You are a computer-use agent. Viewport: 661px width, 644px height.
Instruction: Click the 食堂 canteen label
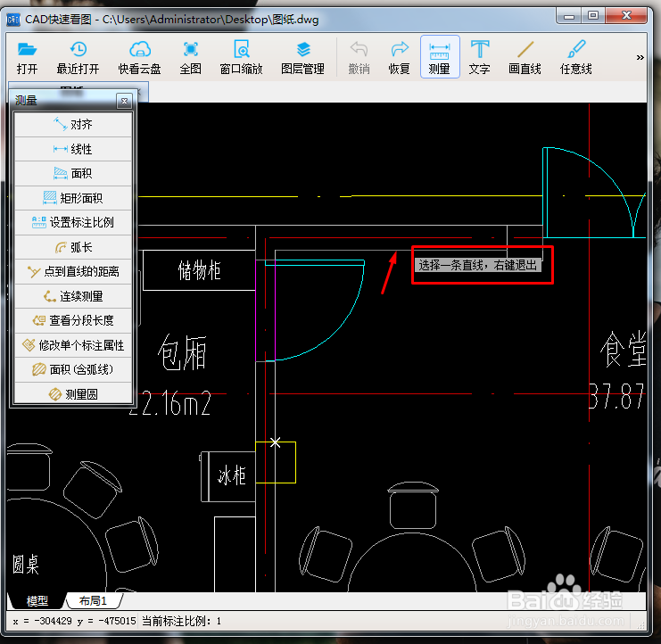[x=623, y=350]
